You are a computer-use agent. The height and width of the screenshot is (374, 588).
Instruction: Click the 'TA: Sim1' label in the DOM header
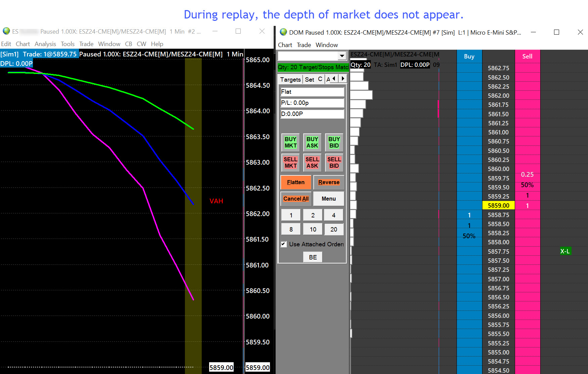click(x=385, y=65)
